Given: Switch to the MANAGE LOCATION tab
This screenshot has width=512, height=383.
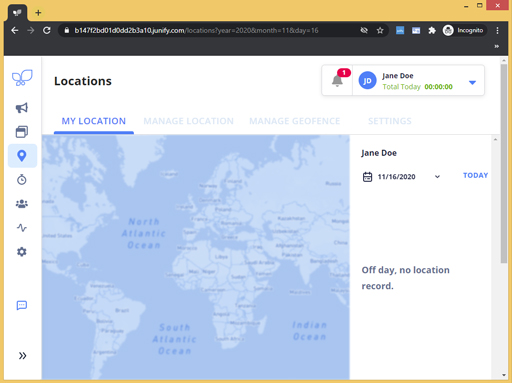Looking at the screenshot, I should tap(189, 121).
